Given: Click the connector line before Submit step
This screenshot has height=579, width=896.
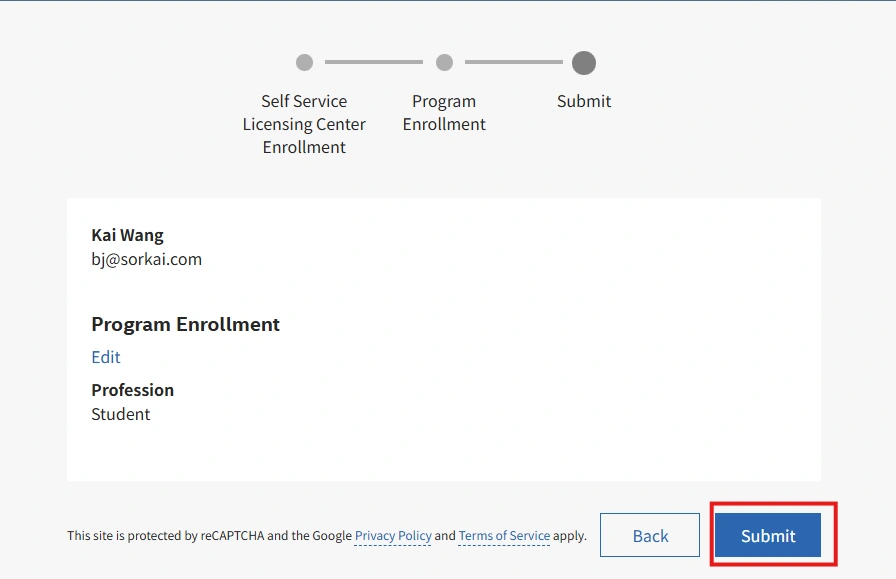Looking at the screenshot, I should coord(514,63).
